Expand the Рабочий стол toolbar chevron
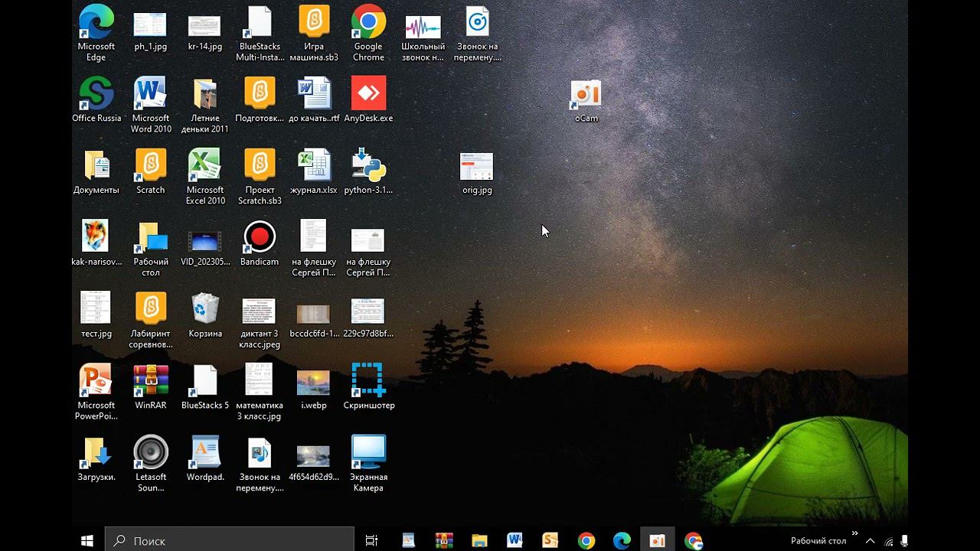The height and width of the screenshot is (551, 980). pyautogui.click(x=855, y=533)
